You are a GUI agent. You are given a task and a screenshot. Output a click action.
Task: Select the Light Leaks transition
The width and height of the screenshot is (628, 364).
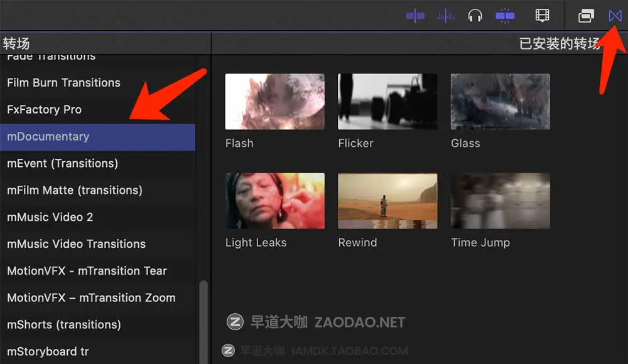(x=274, y=200)
